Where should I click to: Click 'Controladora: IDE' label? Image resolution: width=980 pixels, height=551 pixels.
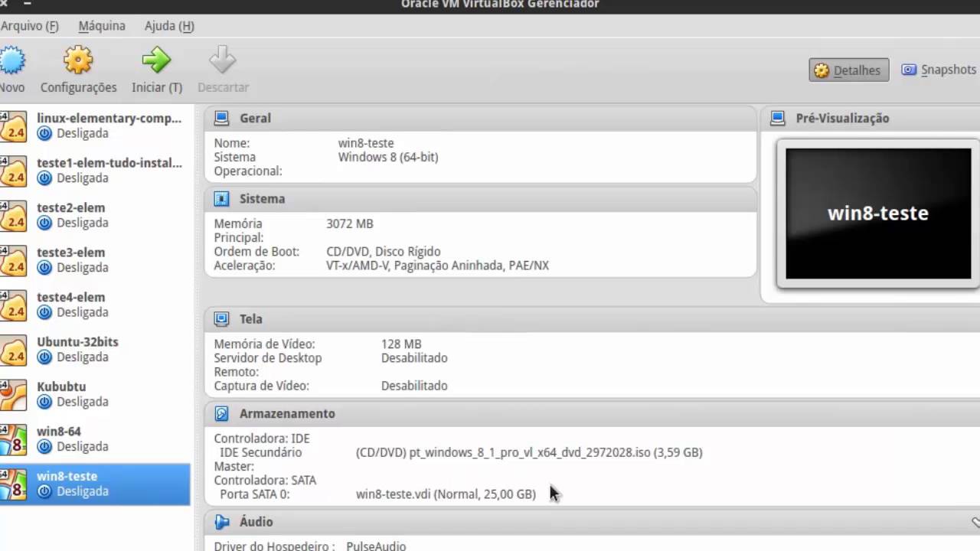(x=262, y=439)
